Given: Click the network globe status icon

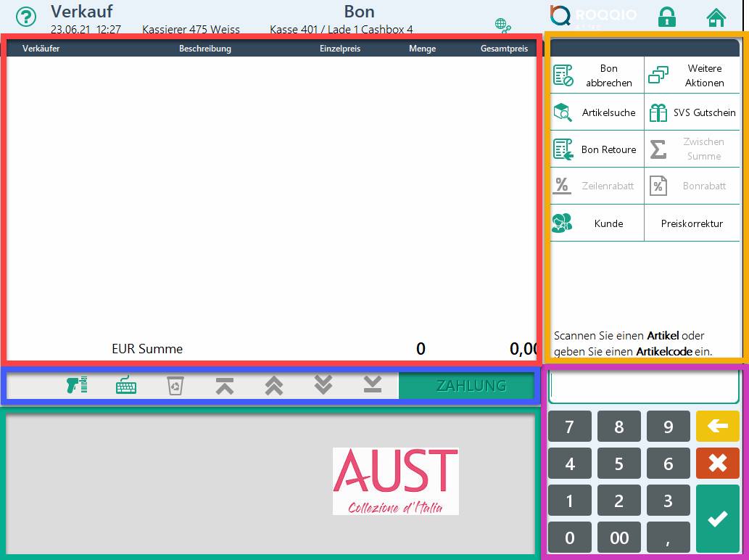Looking at the screenshot, I should pyautogui.click(x=502, y=26).
